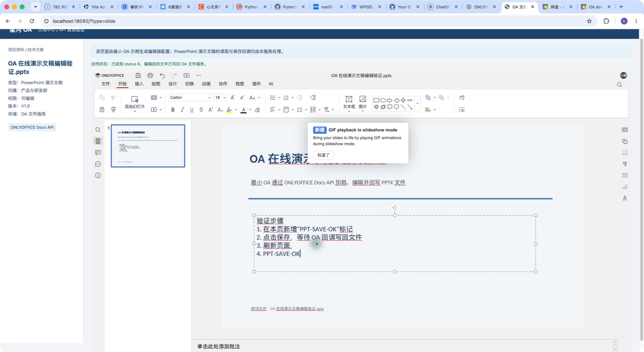644x352 pixels.
Task: Open the three-dots more options menu
Action: pos(198,76)
